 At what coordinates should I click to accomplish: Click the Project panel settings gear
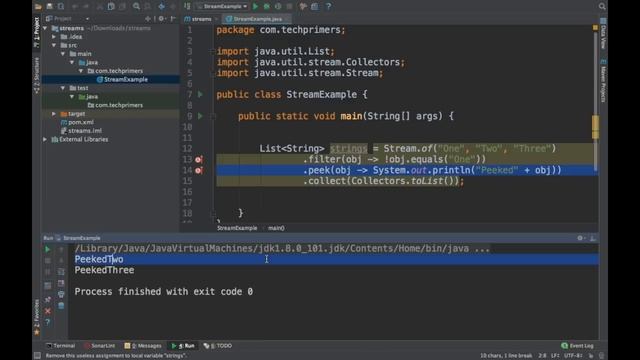(x=162, y=19)
